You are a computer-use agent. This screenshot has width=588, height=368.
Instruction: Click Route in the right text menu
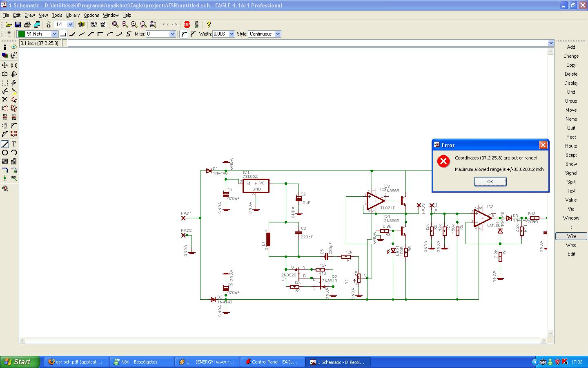(571, 146)
